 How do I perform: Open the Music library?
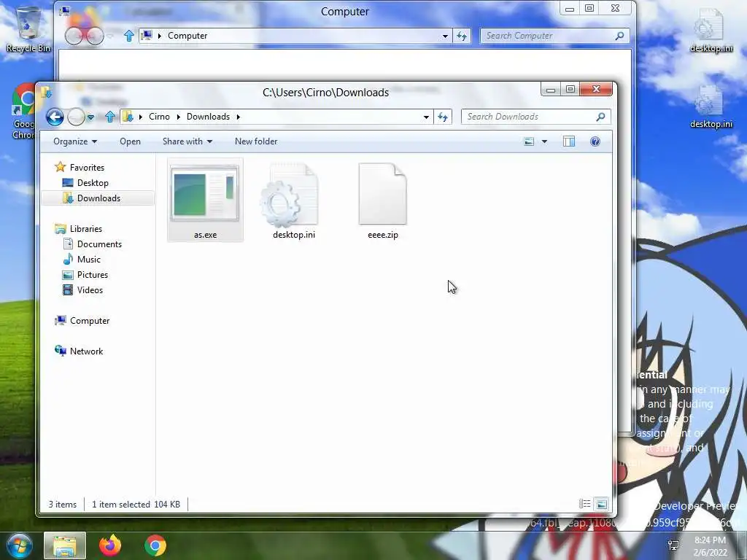(88, 260)
